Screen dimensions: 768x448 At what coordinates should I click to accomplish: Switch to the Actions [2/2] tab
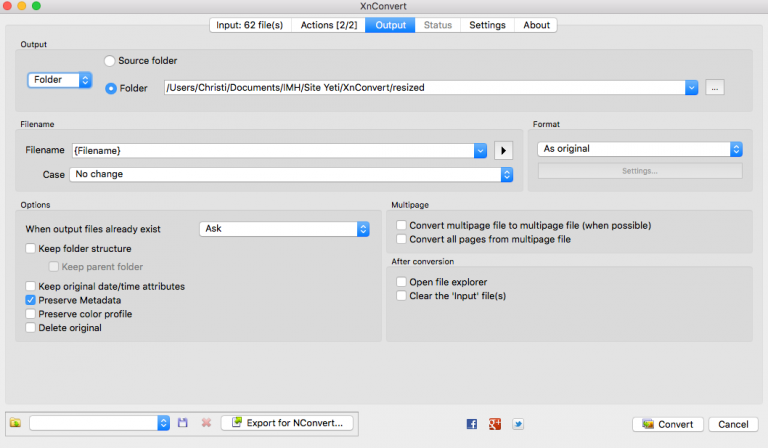[329, 25]
